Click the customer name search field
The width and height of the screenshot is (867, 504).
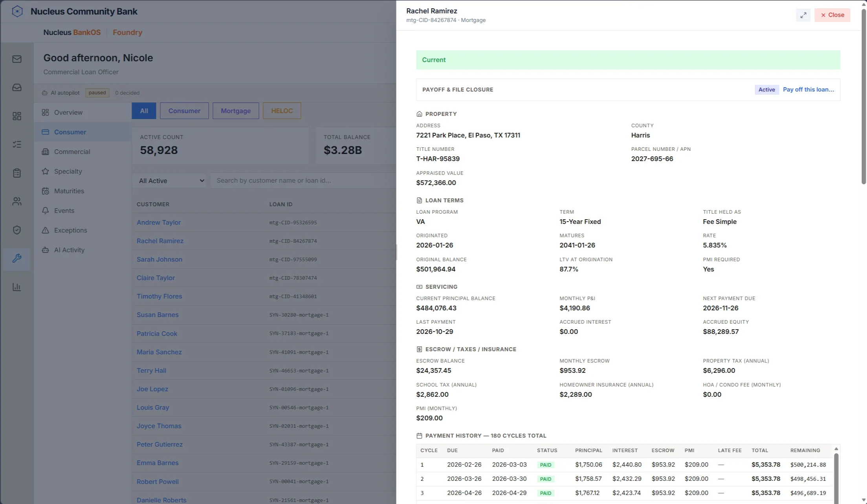[x=303, y=181]
